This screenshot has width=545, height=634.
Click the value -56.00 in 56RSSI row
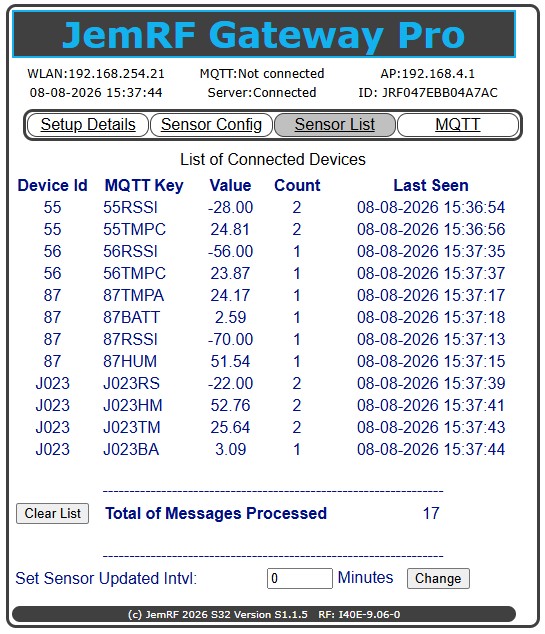(x=230, y=251)
